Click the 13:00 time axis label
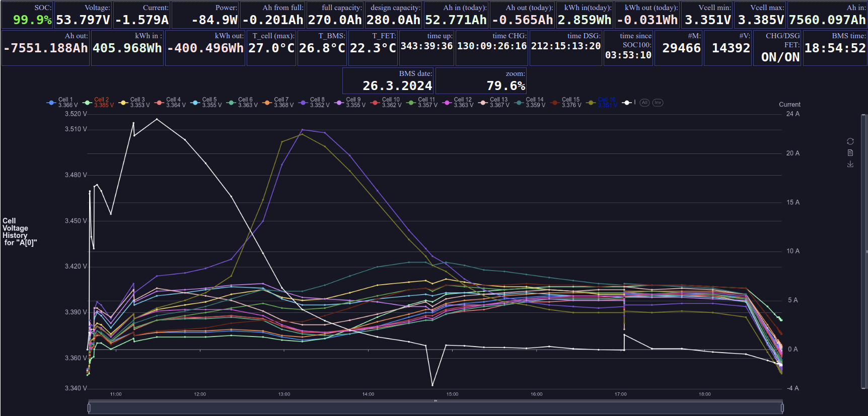 click(x=284, y=394)
